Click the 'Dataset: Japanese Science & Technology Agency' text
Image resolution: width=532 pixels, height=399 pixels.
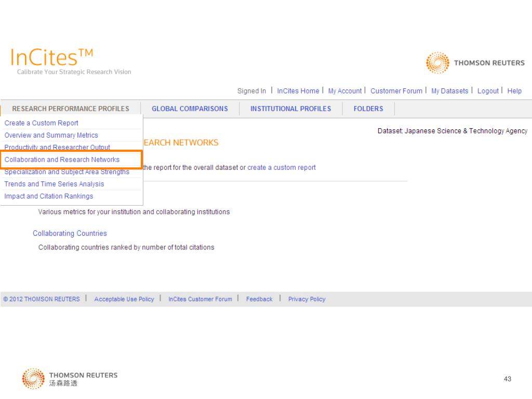tap(453, 131)
